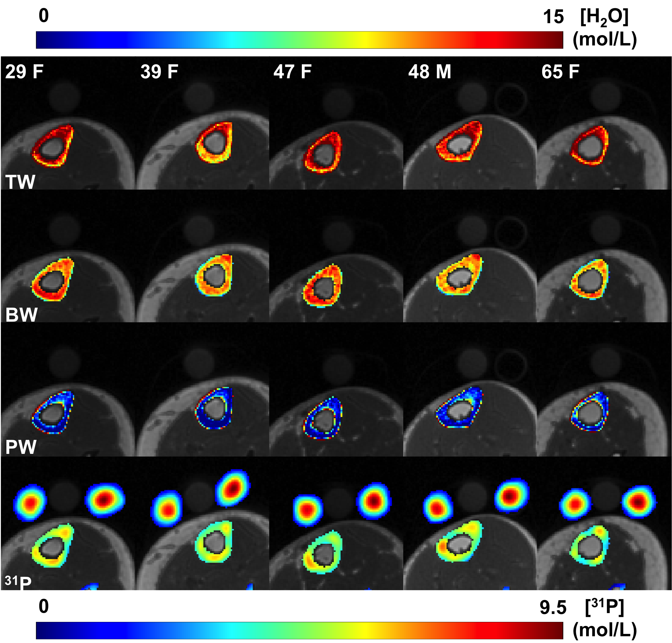Click the 39 F column label

click(x=159, y=72)
